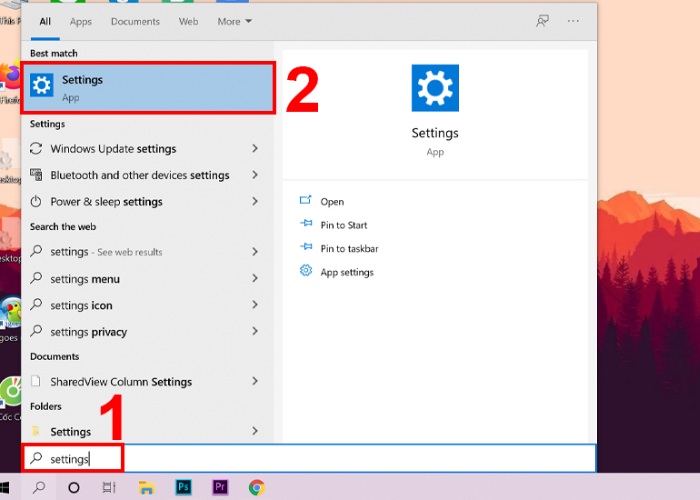700x500 pixels.
Task: Click the Task View taskbar icon
Action: point(109,487)
